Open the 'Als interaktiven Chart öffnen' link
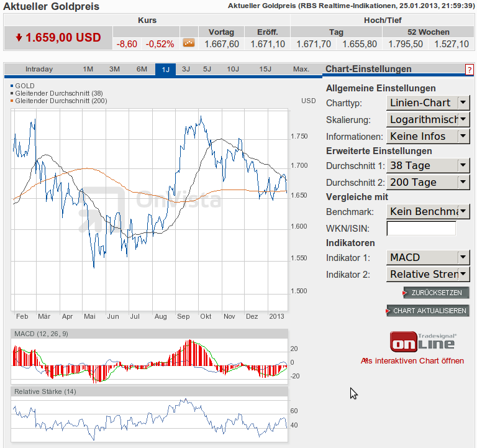Viewport: 477px width, 448px height. point(412,361)
